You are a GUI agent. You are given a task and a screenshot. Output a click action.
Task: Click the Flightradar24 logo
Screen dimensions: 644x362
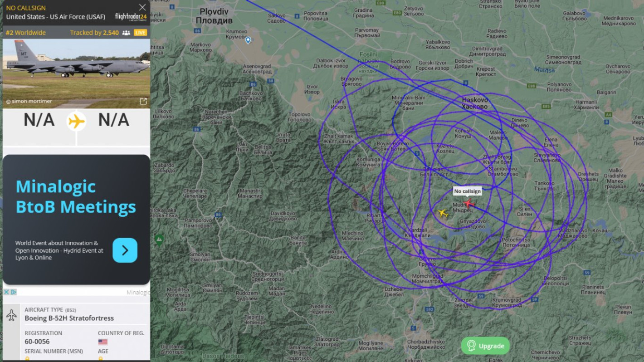click(131, 17)
